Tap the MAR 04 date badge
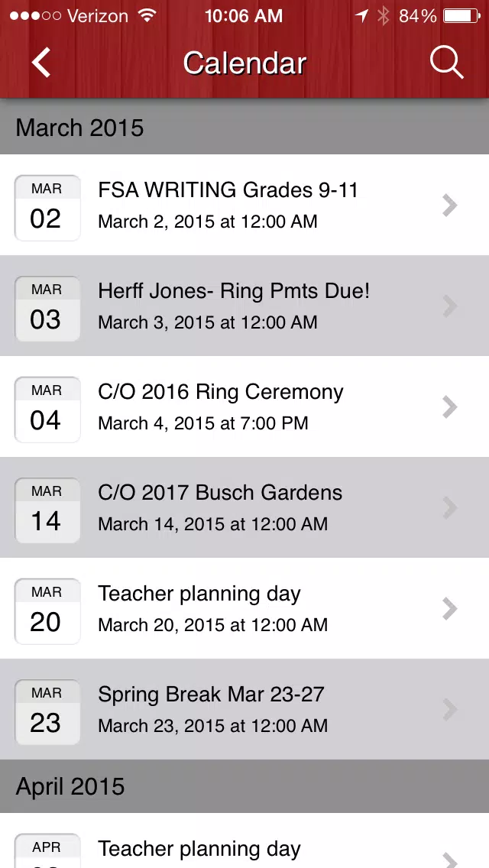 click(47, 410)
